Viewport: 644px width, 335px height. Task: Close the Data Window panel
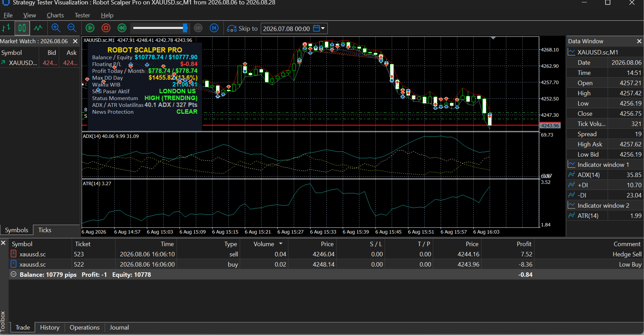coord(639,41)
